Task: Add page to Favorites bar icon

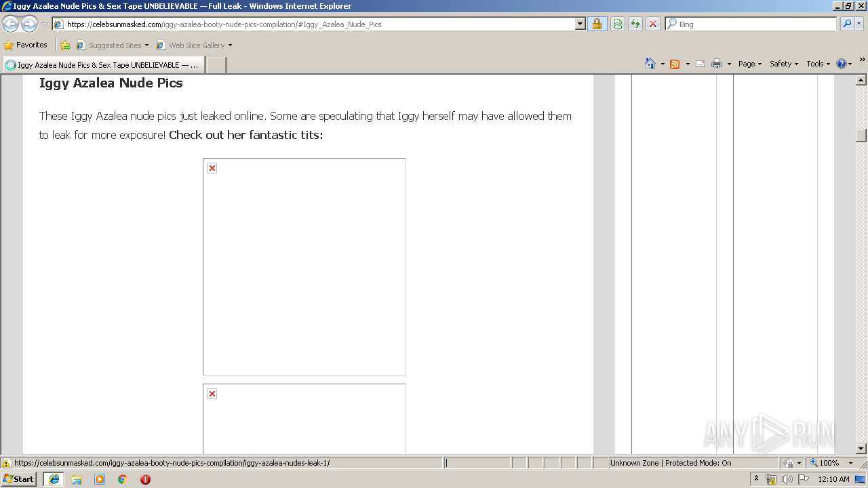Action: point(65,45)
